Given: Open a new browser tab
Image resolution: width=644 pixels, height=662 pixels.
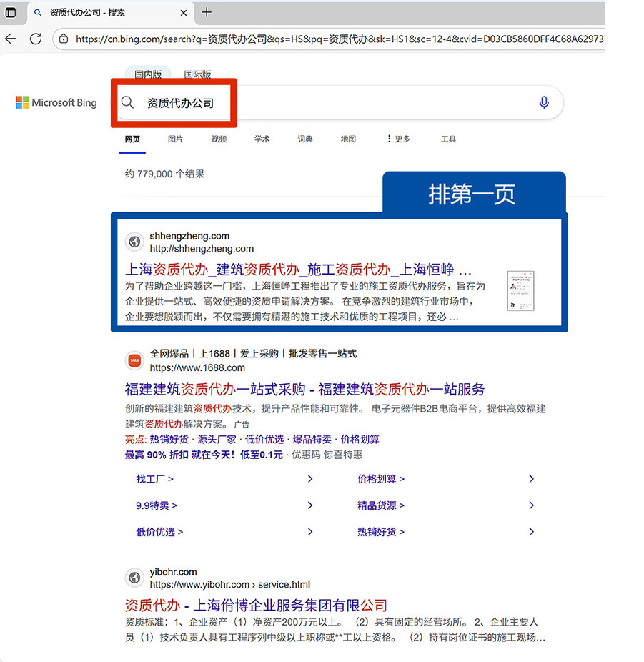Looking at the screenshot, I should coord(207,12).
